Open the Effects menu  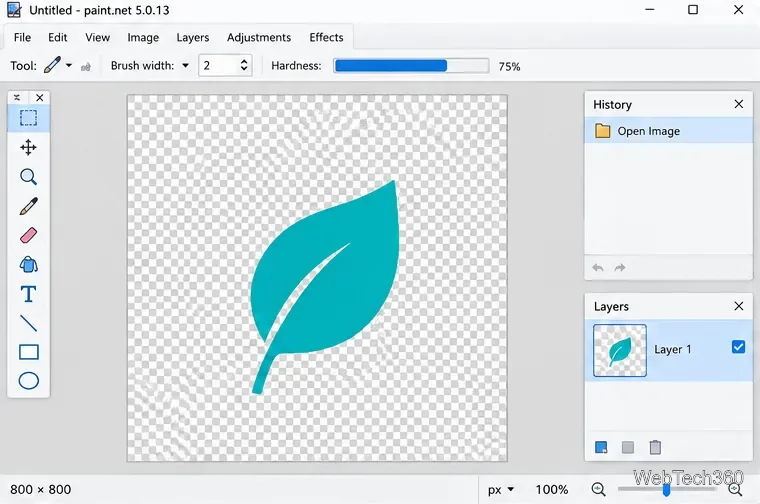click(326, 37)
